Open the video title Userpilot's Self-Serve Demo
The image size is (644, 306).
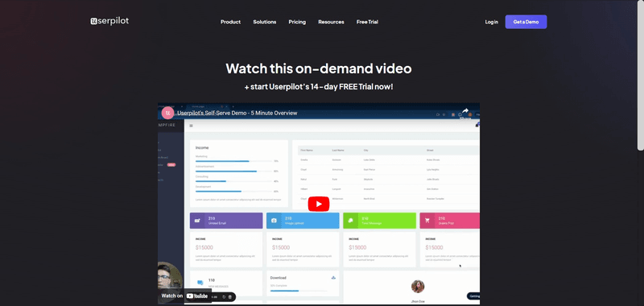[x=237, y=113]
